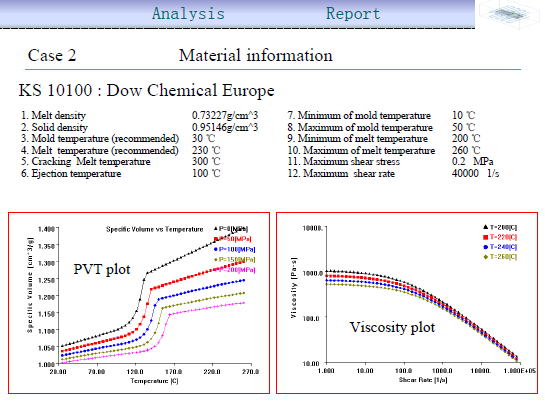Click the 'PVT plot' caption
This screenshot has width=545, height=405.
102,270
